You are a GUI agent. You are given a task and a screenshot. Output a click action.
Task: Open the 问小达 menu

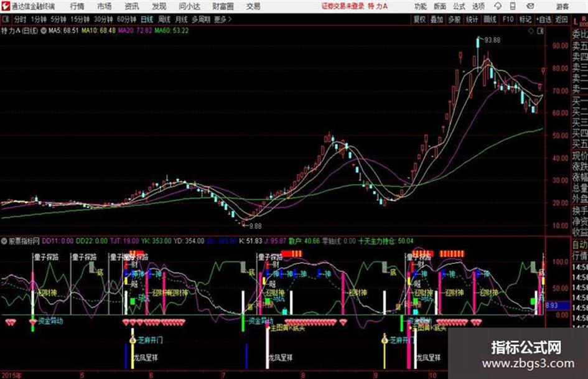point(189,6)
